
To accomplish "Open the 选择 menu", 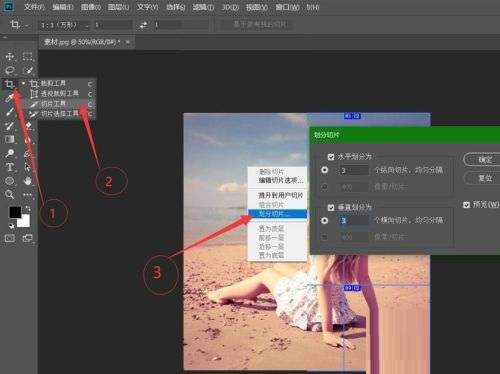I will coord(175,7).
